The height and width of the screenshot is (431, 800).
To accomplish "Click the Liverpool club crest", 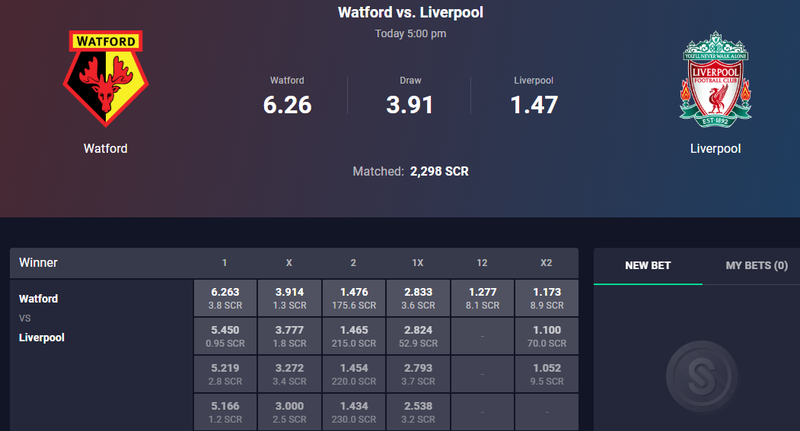I will [715, 79].
